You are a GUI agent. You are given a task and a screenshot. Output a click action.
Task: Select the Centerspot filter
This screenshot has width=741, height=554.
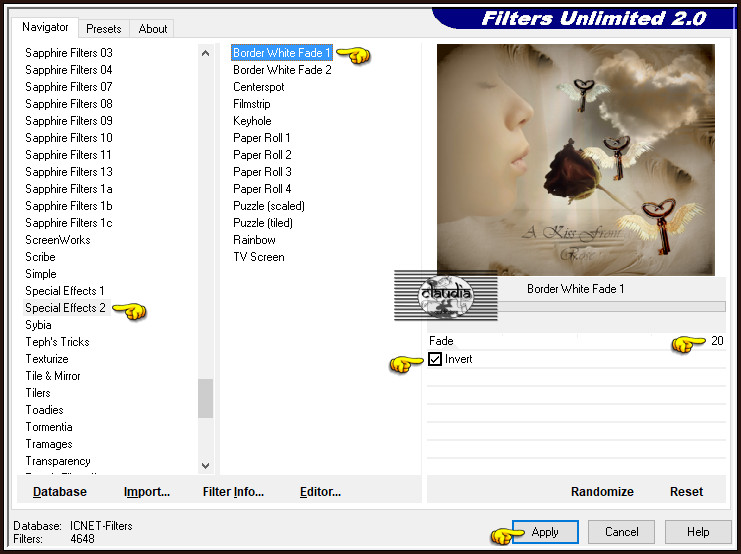click(x=258, y=87)
